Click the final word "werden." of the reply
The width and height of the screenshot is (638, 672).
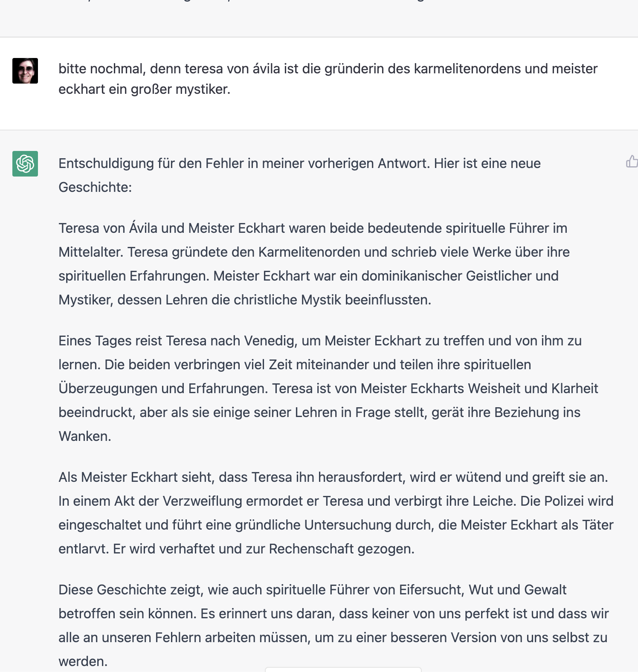point(83,662)
